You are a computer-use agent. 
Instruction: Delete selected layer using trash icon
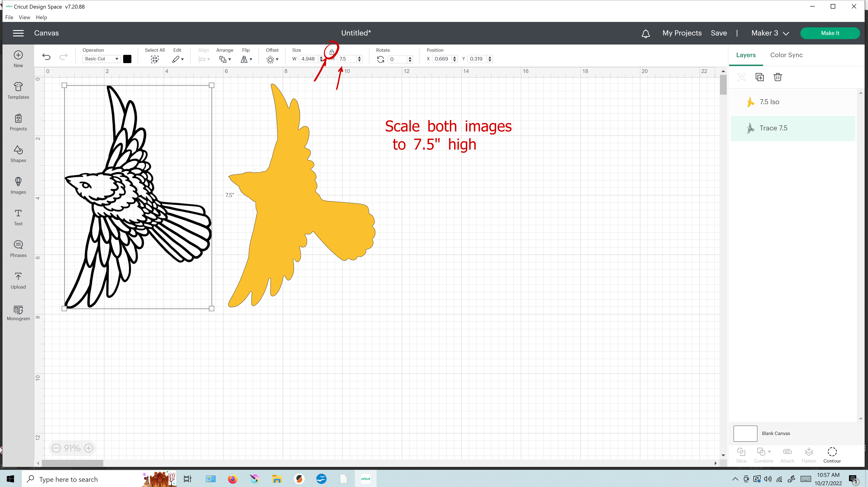coord(778,77)
